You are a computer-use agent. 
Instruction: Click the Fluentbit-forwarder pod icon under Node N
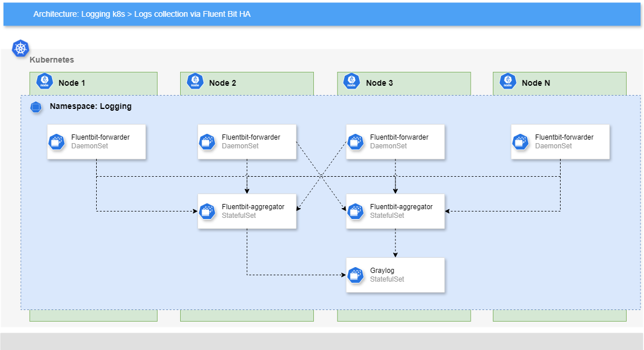pos(521,142)
